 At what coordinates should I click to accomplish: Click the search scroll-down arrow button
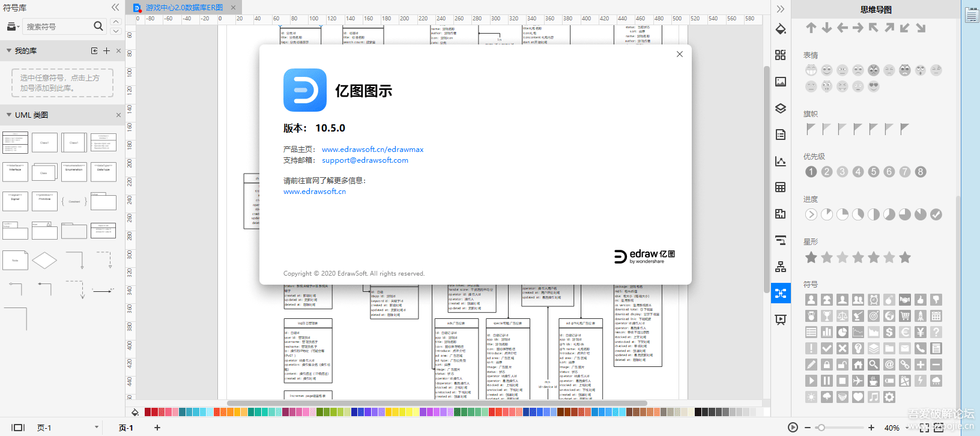[x=116, y=31]
